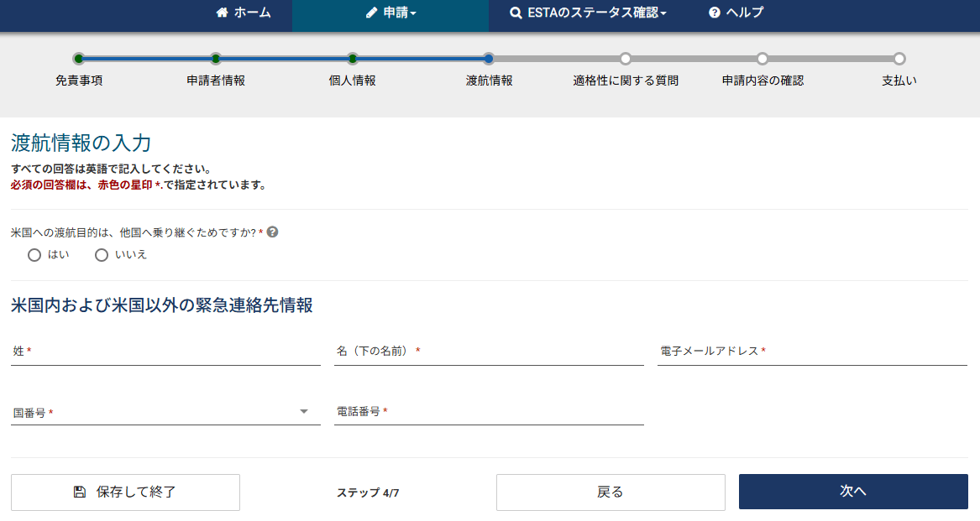Focus the 名（下の名前） input field
The image size is (980, 521).
(x=489, y=352)
